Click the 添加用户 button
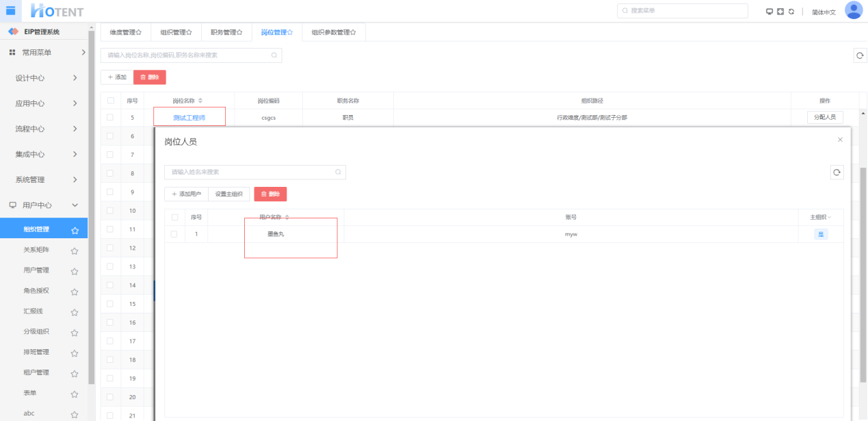The image size is (868, 421). tap(186, 194)
